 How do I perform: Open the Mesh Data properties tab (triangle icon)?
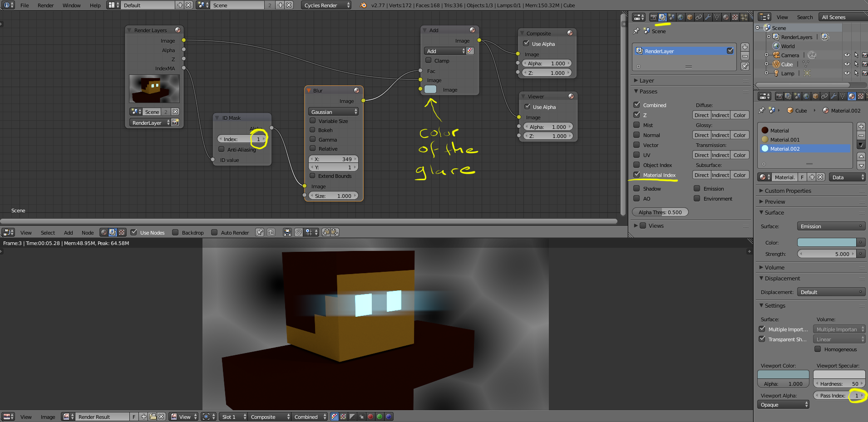coord(717,17)
